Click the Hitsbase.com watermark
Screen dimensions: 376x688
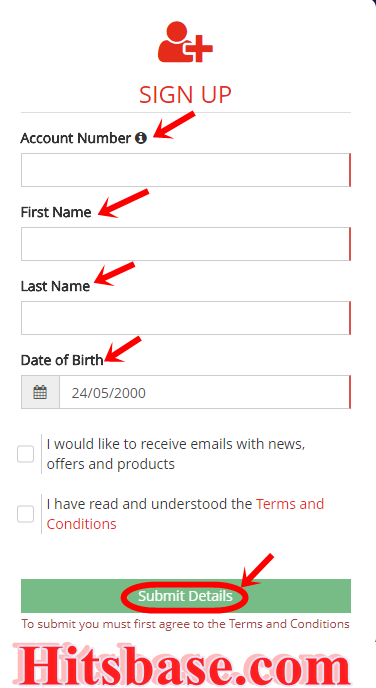coord(182,663)
